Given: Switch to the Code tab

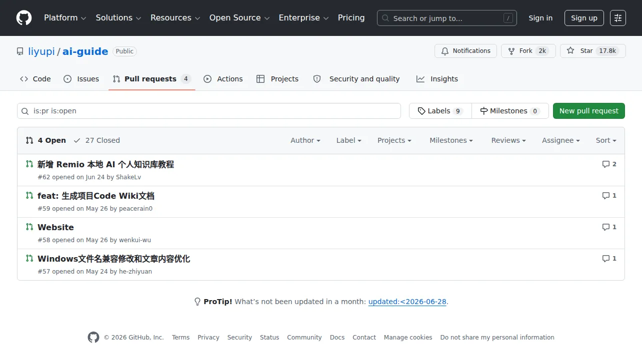Looking at the screenshot, I should [x=35, y=79].
